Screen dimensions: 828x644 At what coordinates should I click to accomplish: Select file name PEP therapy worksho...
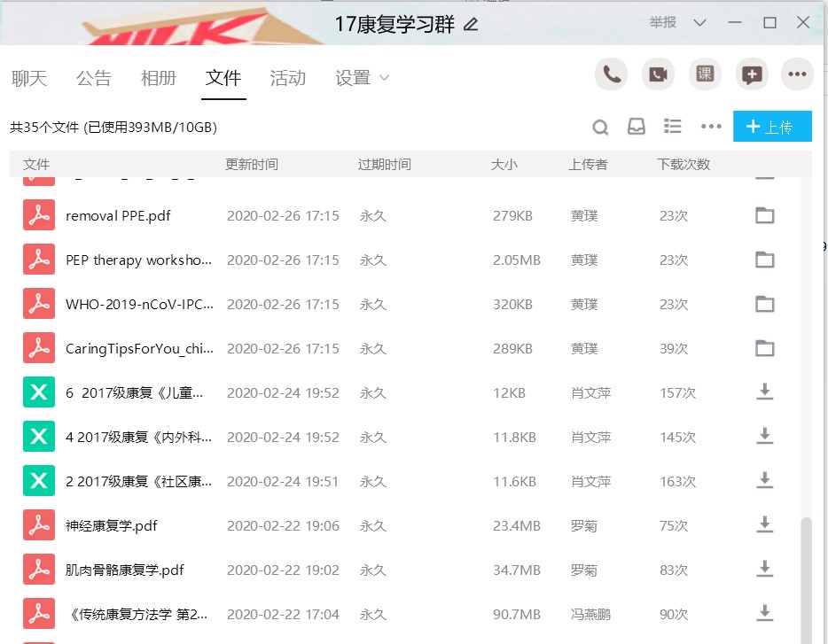click(x=138, y=260)
